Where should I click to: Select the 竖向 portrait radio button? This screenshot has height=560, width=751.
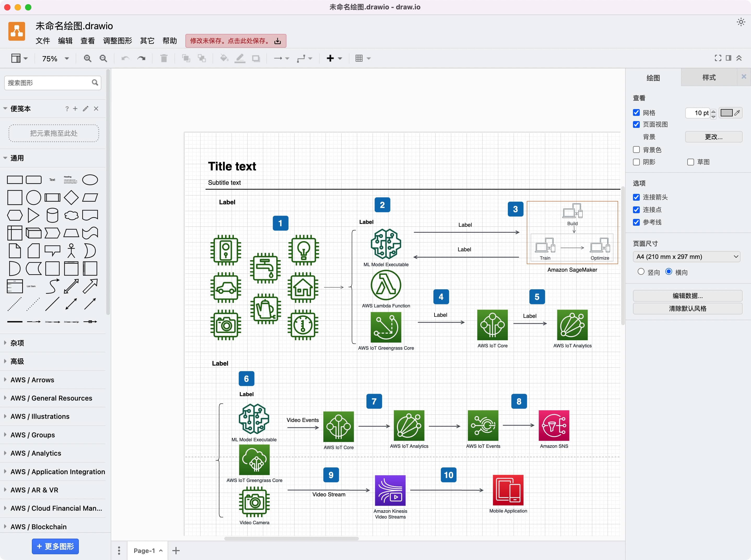(x=641, y=272)
